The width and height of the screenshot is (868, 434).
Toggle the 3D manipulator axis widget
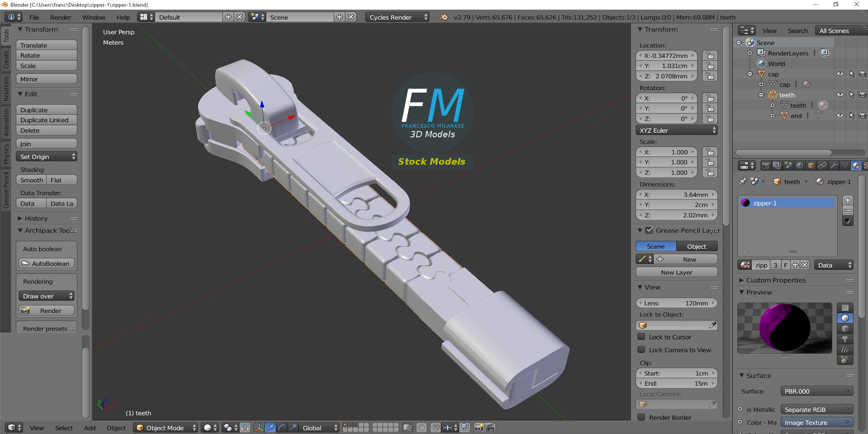pos(259,428)
